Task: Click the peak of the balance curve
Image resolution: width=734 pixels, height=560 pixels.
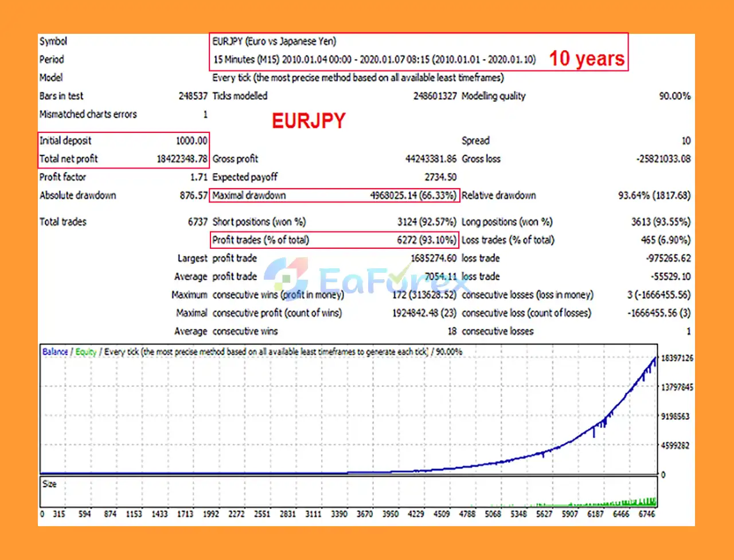Action: coord(655,359)
